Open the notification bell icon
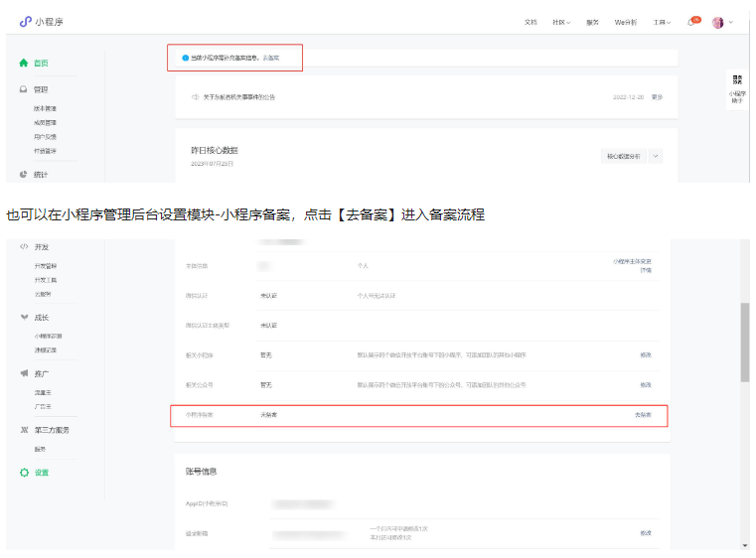The image size is (756, 558). coord(690,22)
